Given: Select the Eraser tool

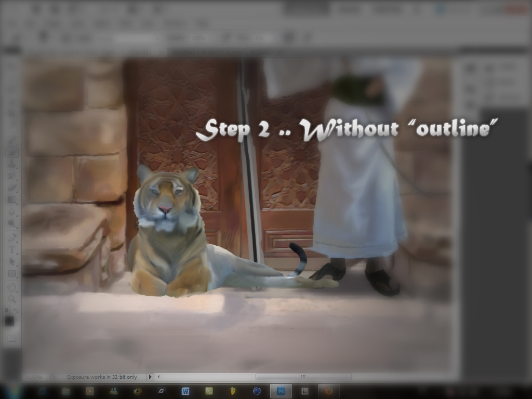Looking at the screenshot, I should pyautogui.click(x=12, y=187).
